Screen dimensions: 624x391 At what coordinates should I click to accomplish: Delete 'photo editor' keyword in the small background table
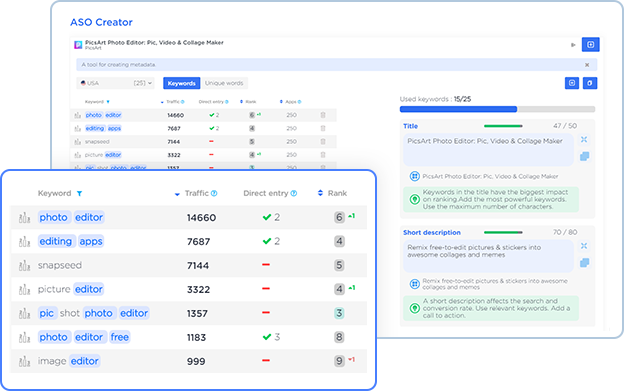pyautogui.click(x=323, y=115)
